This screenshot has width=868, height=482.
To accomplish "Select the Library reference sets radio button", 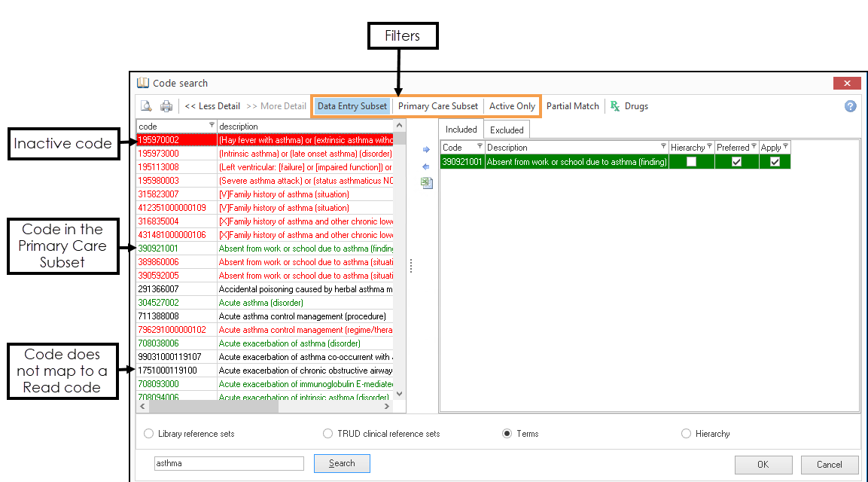I will click(149, 434).
